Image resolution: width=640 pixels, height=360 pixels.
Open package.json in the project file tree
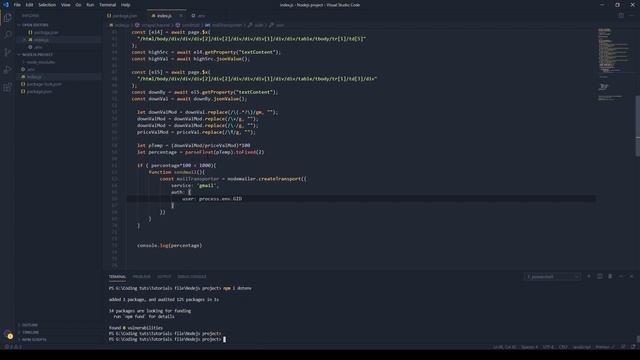point(58,91)
